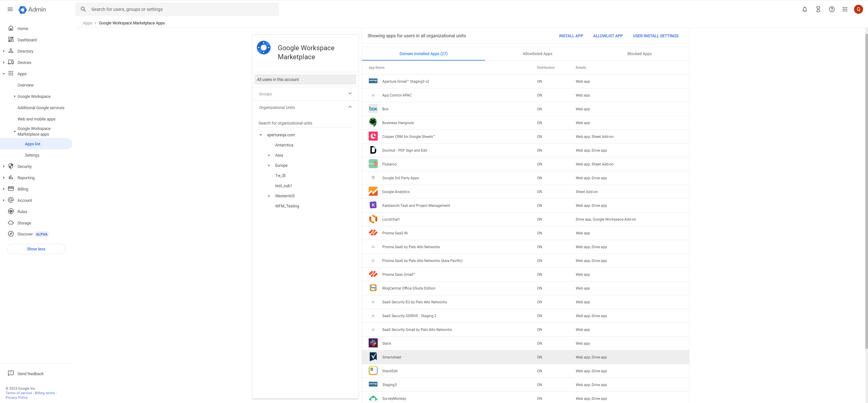Click the notifications bell icon

click(804, 9)
